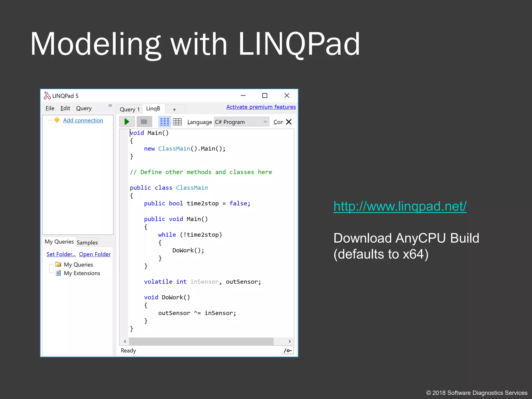Click the LINQPad 5 app logo icon
The image size is (532, 399).
(47, 96)
